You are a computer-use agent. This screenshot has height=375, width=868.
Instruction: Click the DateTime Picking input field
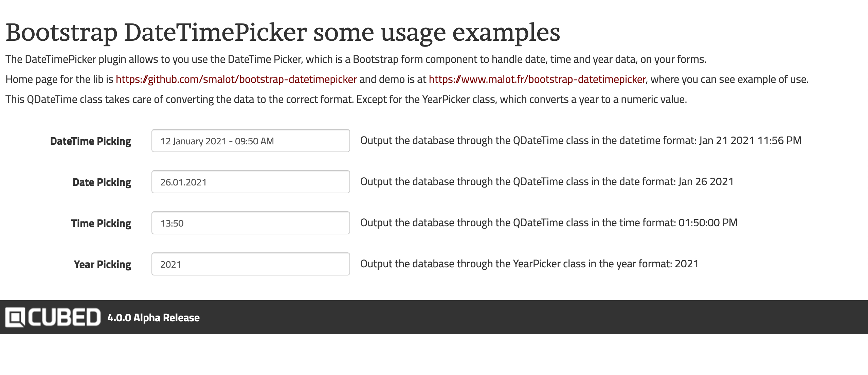point(250,141)
